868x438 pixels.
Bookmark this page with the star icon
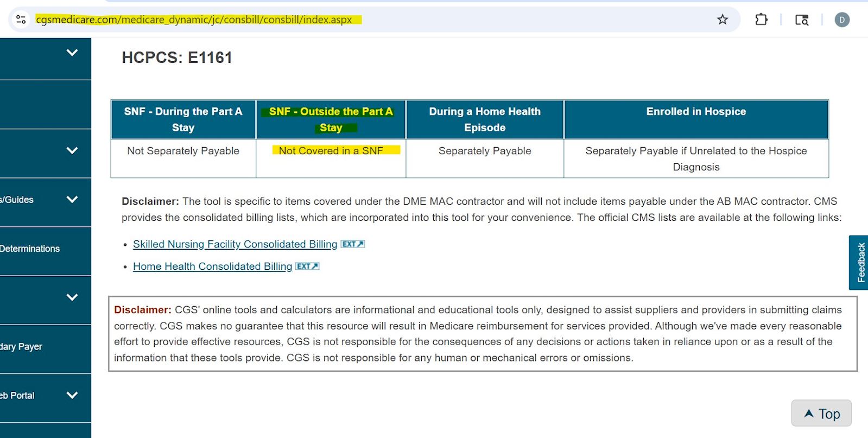[722, 20]
